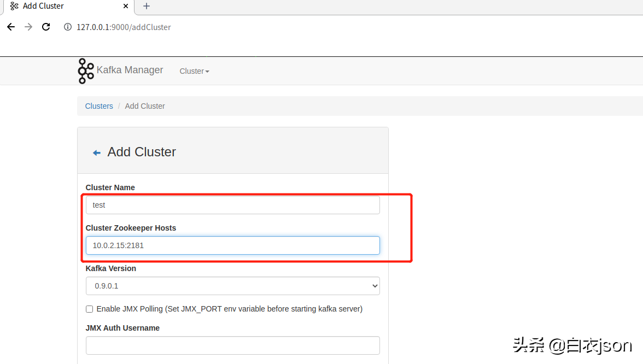Click the back arrow beside Add Cluster
Screen dimensions: 643x364
[x=97, y=153]
